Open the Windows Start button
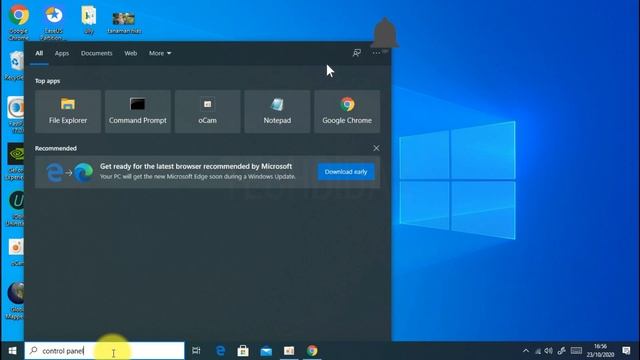The width and height of the screenshot is (640, 360). (x=12, y=351)
